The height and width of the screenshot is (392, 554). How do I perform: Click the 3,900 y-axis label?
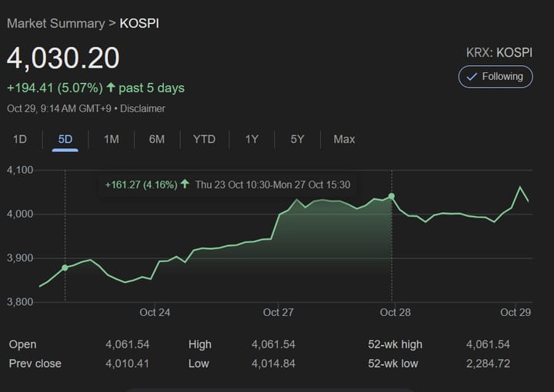click(x=20, y=258)
